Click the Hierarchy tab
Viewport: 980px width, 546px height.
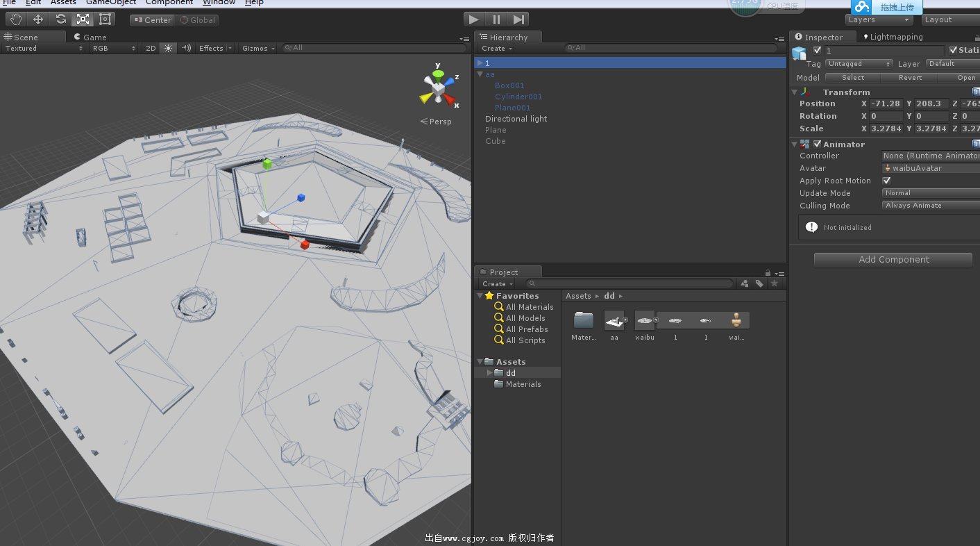508,38
